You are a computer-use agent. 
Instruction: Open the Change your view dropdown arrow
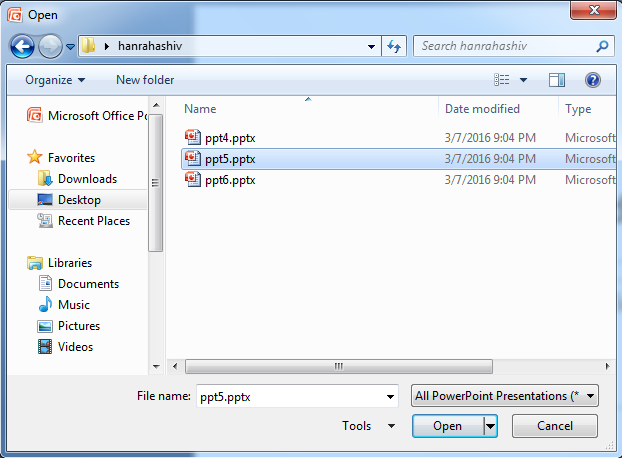(523, 80)
